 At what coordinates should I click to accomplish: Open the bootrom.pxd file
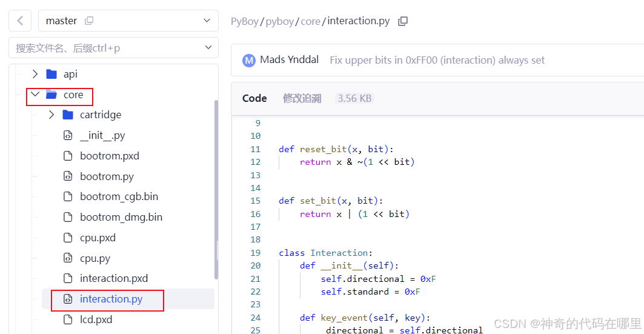pyautogui.click(x=109, y=156)
